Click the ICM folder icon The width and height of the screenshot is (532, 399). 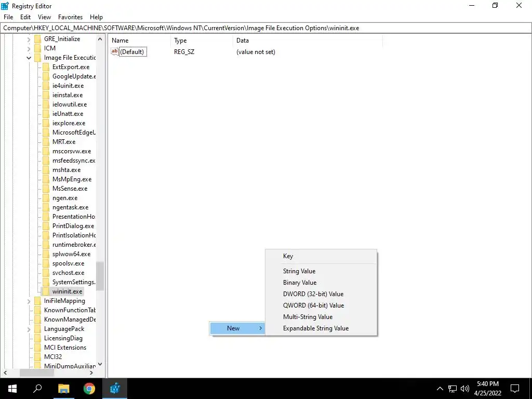pos(37,48)
